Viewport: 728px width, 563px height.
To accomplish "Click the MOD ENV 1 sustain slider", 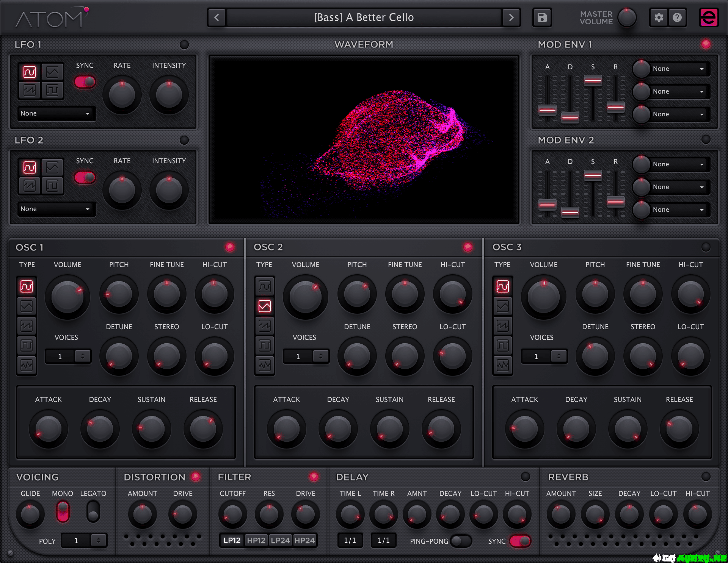I will (x=593, y=81).
